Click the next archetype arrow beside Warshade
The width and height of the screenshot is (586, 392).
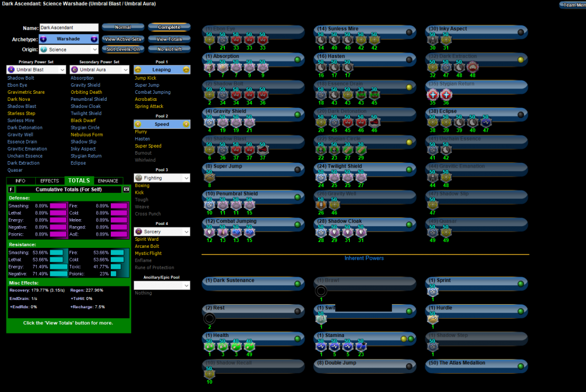pyautogui.click(x=94, y=39)
